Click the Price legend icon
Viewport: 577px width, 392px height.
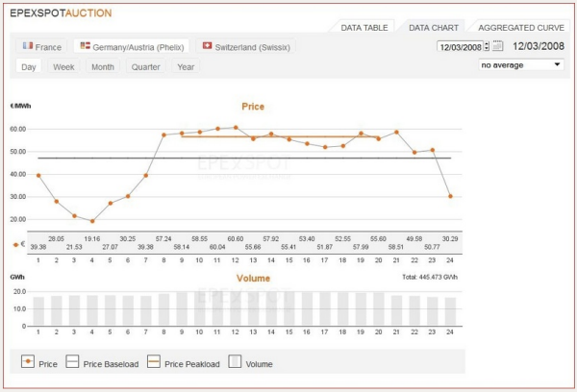[29, 364]
